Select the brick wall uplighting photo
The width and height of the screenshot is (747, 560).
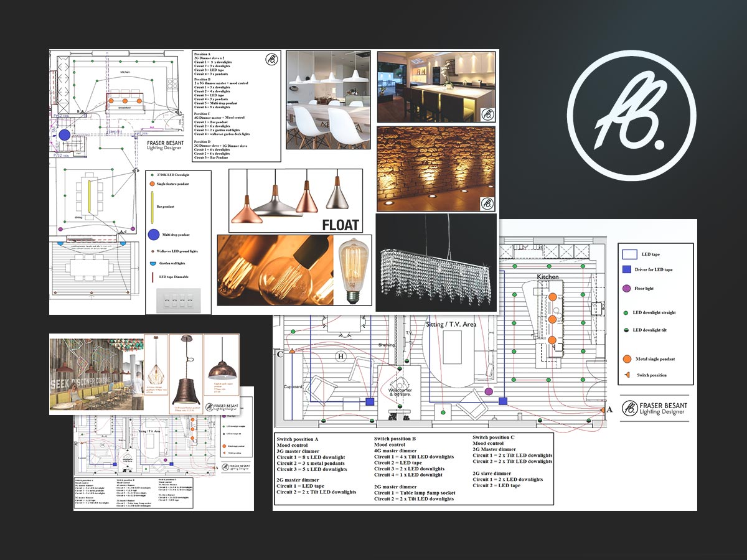coord(436,169)
